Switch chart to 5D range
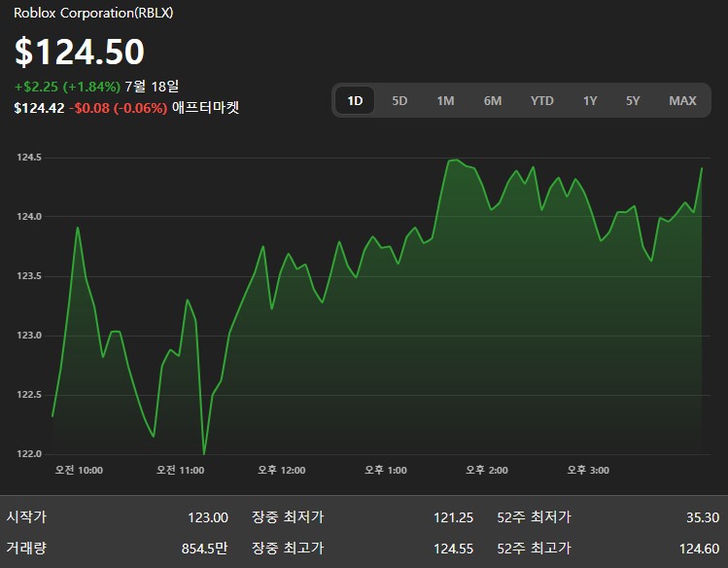 [399, 100]
